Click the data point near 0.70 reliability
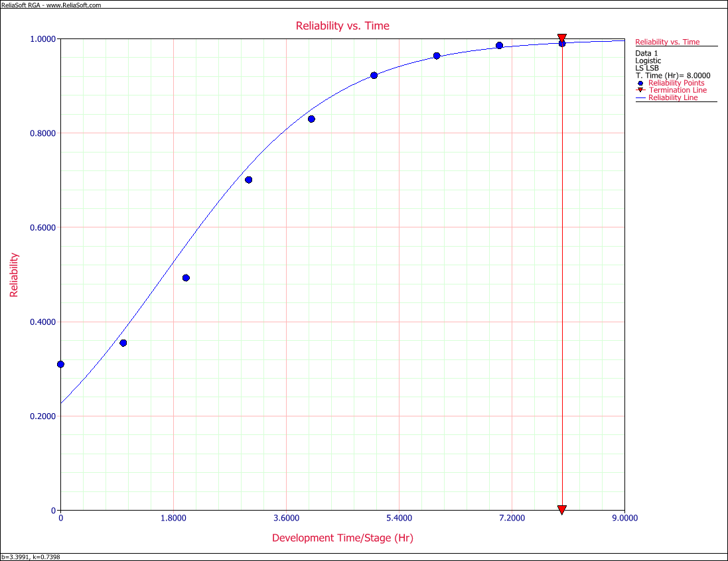Image resolution: width=728 pixels, height=561 pixels. [248, 180]
